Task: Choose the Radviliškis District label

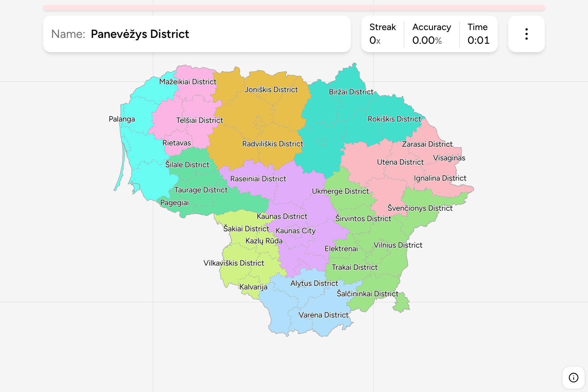Action: [273, 144]
